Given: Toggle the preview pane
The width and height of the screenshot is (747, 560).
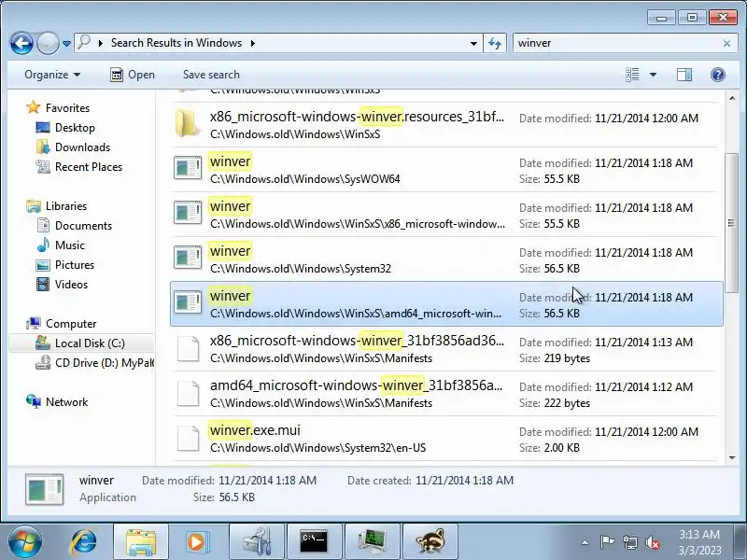Looking at the screenshot, I should click(x=684, y=75).
